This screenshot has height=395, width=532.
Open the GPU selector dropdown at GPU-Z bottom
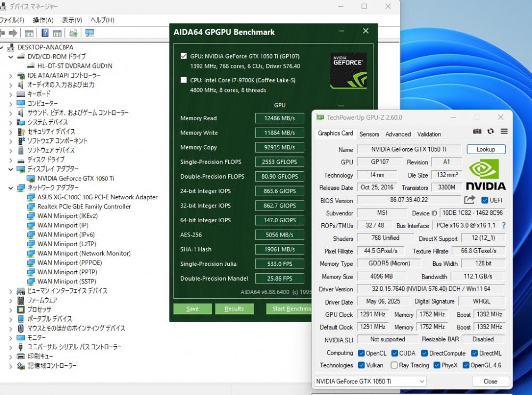click(370, 381)
